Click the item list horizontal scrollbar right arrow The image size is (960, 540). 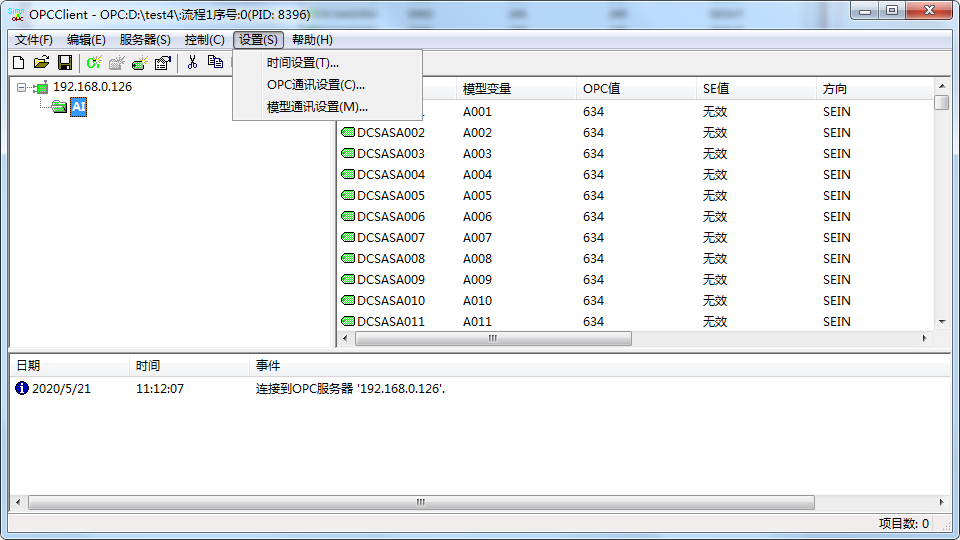coord(926,339)
